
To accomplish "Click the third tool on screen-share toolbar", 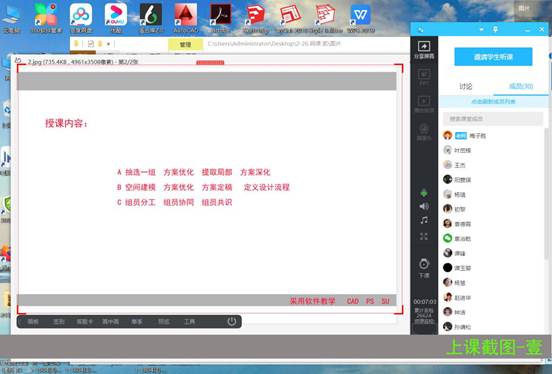I will pos(84,322).
